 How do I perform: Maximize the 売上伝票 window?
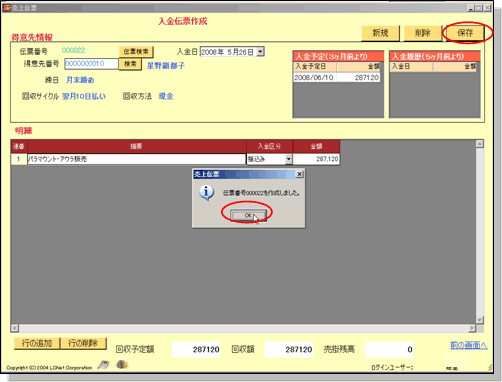[479, 8]
